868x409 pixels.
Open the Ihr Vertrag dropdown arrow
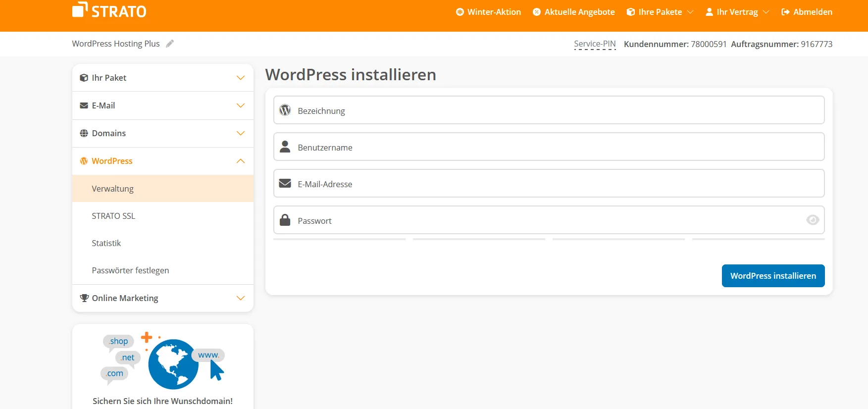tap(766, 12)
